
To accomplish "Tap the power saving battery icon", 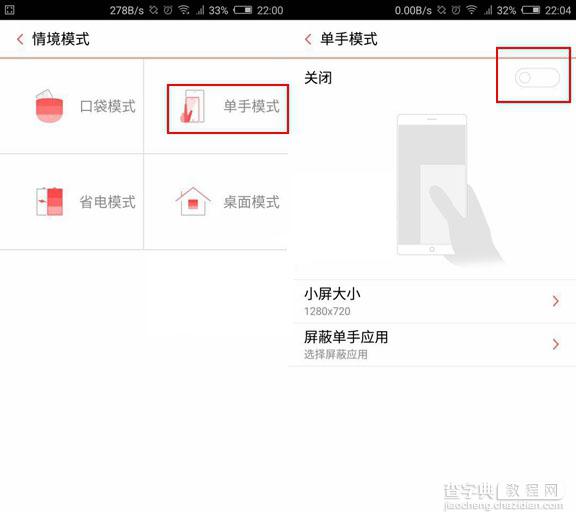I will pyautogui.click(x=50, y=201).
